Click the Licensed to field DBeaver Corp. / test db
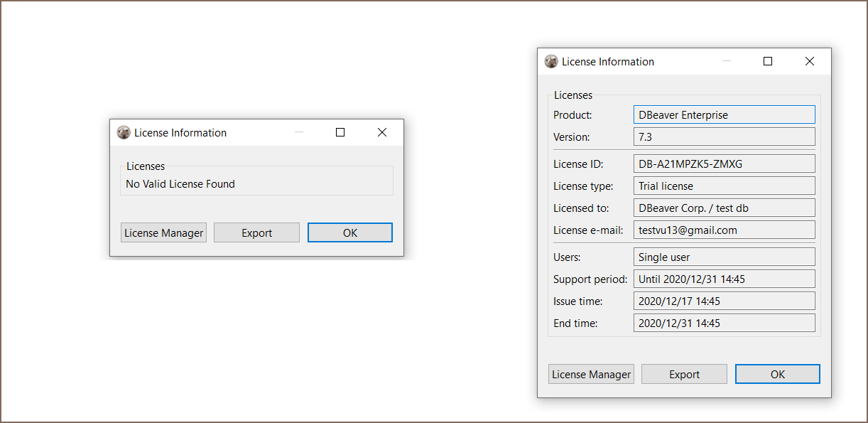 pos(724,208)
